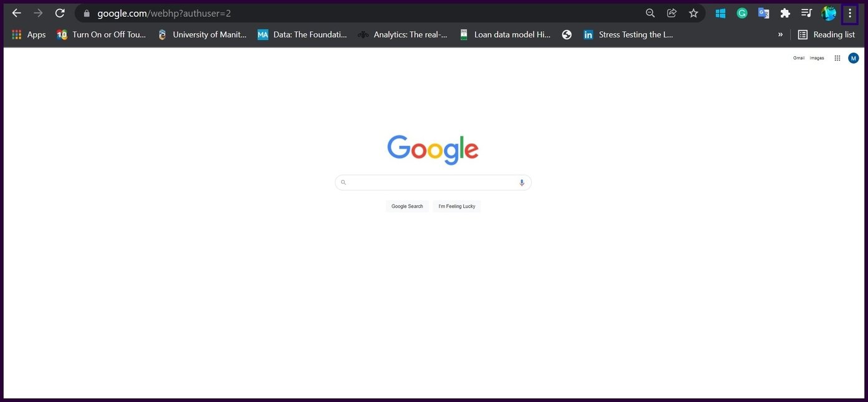868x402 pixels.
Task: Search by voice using microphone icon
Action: [x=522, y=183]
